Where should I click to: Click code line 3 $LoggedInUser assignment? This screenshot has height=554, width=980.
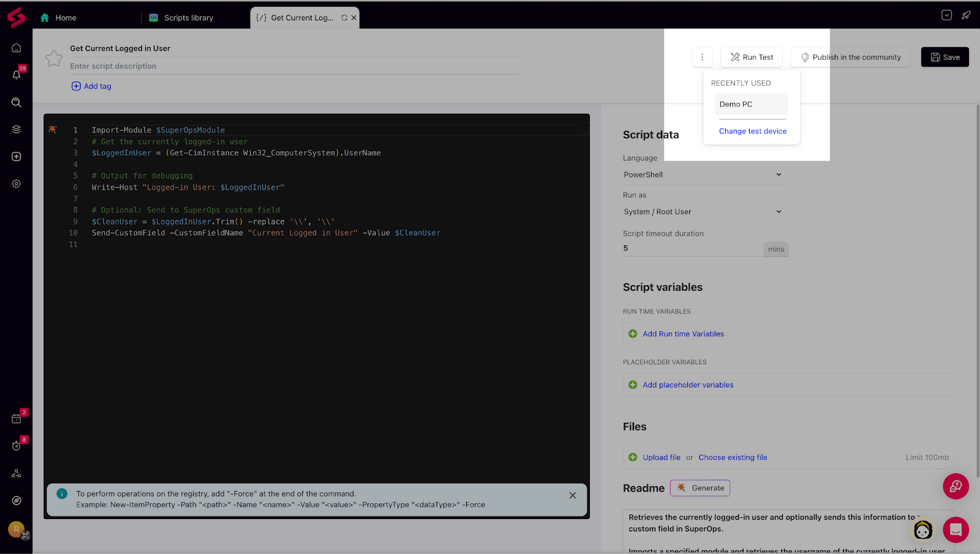236,153
